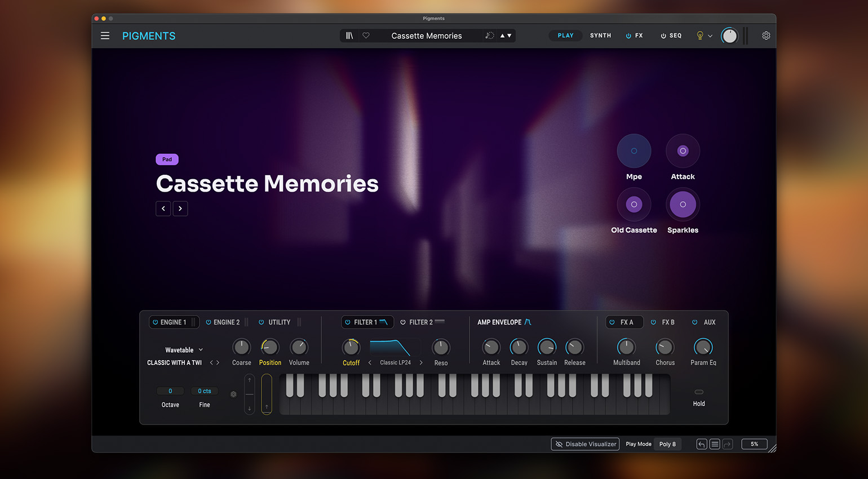This screenshot has height=479, width=868.
Task: Click the lightbulb tips icon
Action: 699,36
